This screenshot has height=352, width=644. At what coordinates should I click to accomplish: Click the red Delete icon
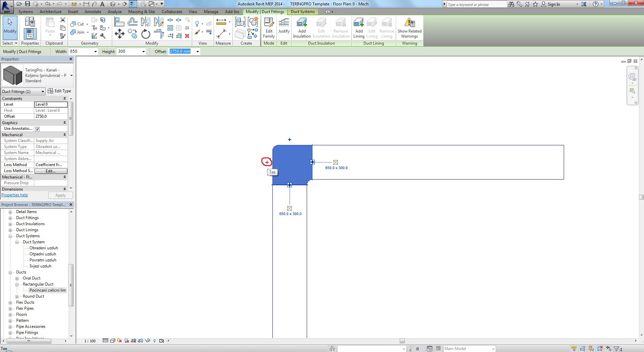(187, 36)
